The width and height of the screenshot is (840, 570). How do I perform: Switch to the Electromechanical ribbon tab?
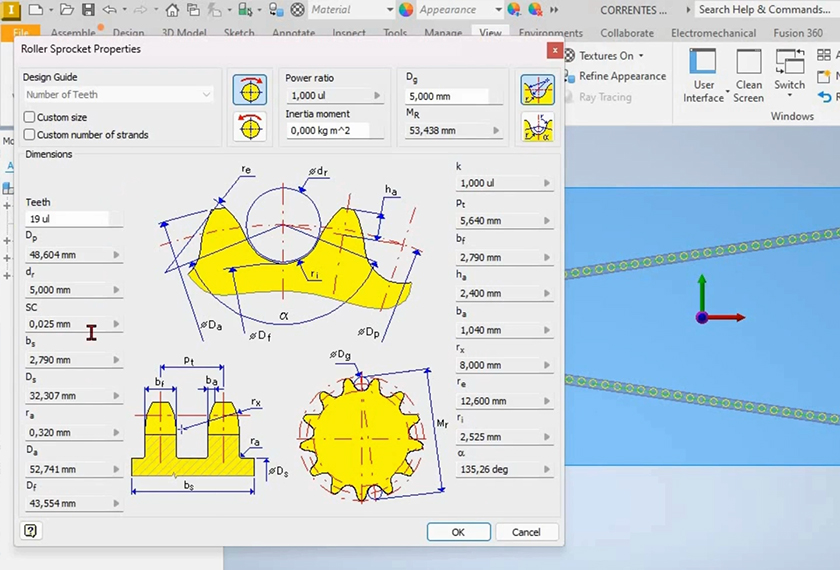tap(712, 33)
